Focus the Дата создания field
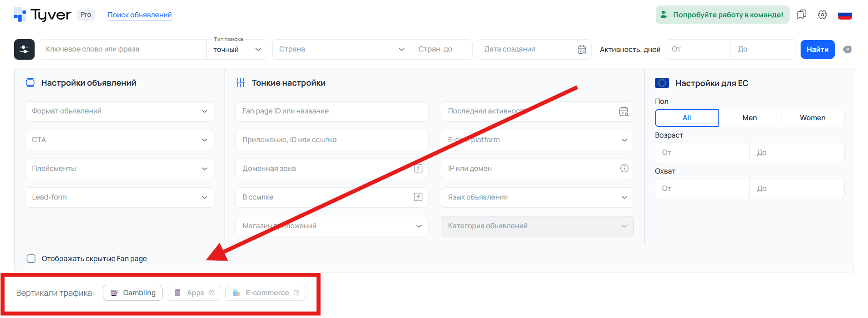 click(534, 49)
